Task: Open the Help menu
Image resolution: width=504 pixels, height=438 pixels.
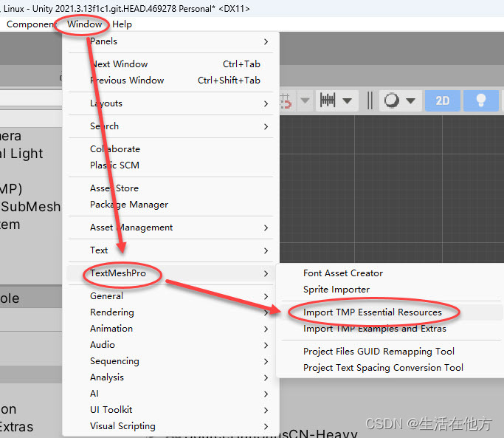Action: coord(122,24)
